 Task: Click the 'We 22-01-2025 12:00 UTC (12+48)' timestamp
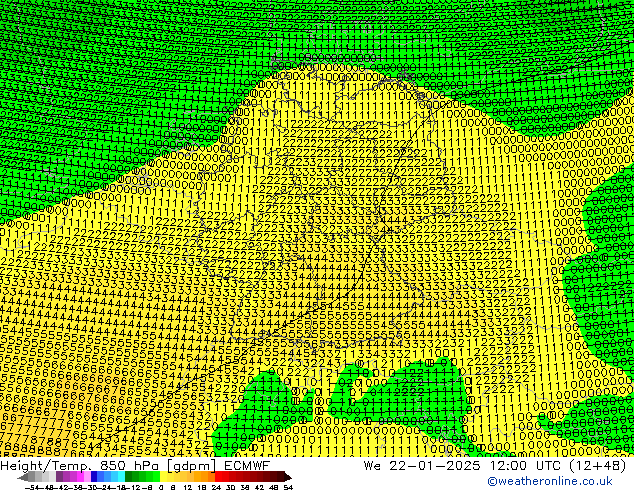tap(495, 465)
